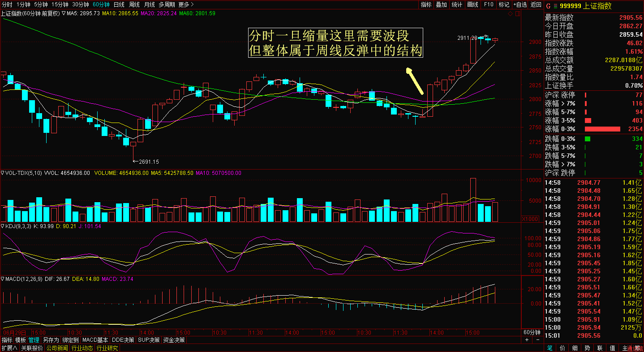Open the bottom 指标 tab
644x352 pixels.
[x=7, y=340]
